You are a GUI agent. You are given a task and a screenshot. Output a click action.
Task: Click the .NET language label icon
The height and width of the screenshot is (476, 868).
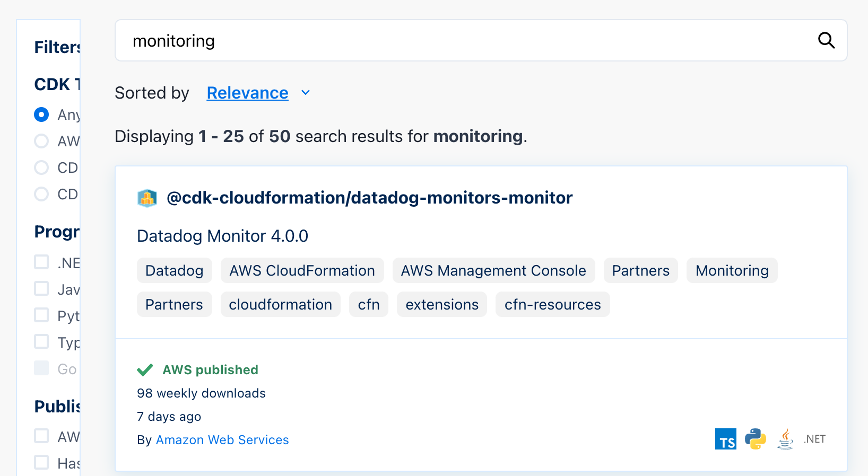(814, 439)
